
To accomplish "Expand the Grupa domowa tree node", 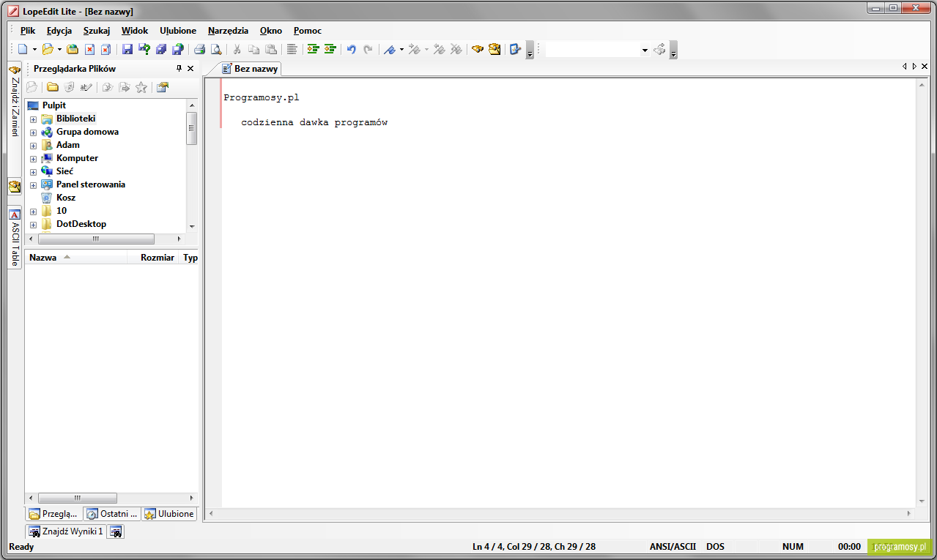I will (33, 132).
